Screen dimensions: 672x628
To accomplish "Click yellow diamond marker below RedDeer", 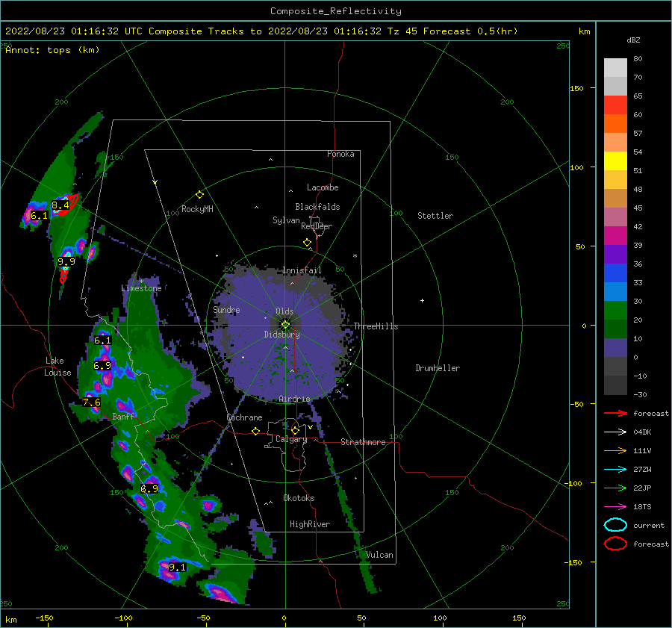I will [x=308, y=243].
